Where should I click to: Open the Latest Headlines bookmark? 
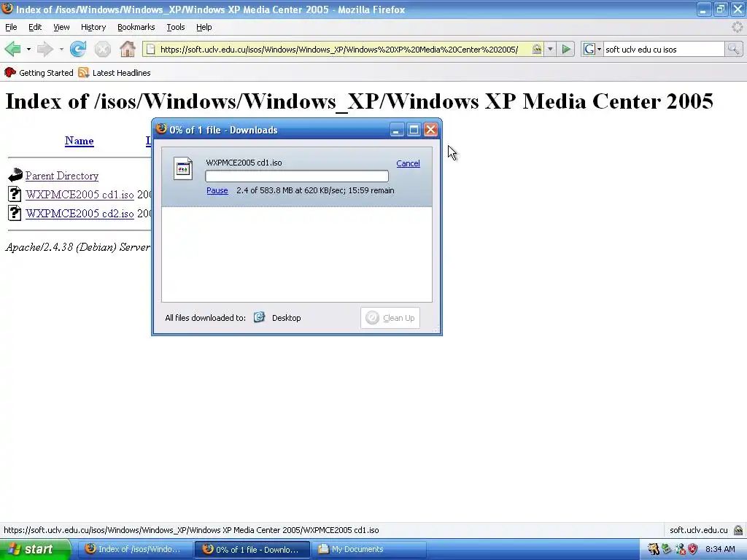122,73
